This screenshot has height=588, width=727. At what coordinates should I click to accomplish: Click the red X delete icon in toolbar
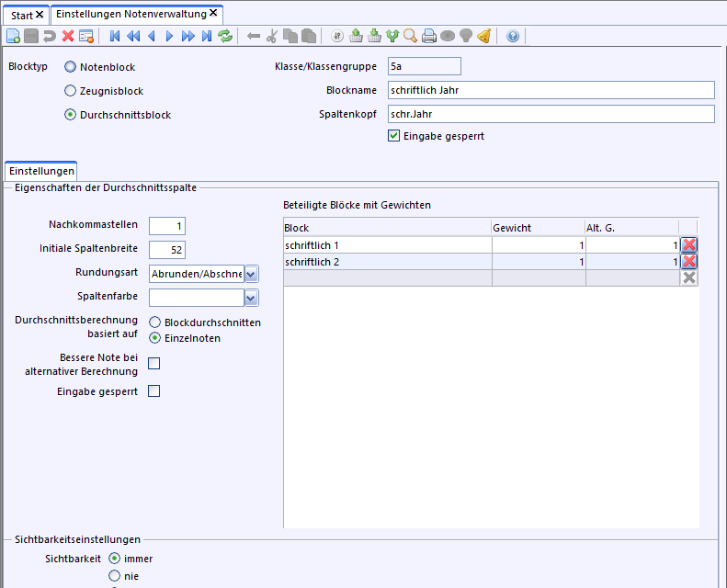click(68, 36)
